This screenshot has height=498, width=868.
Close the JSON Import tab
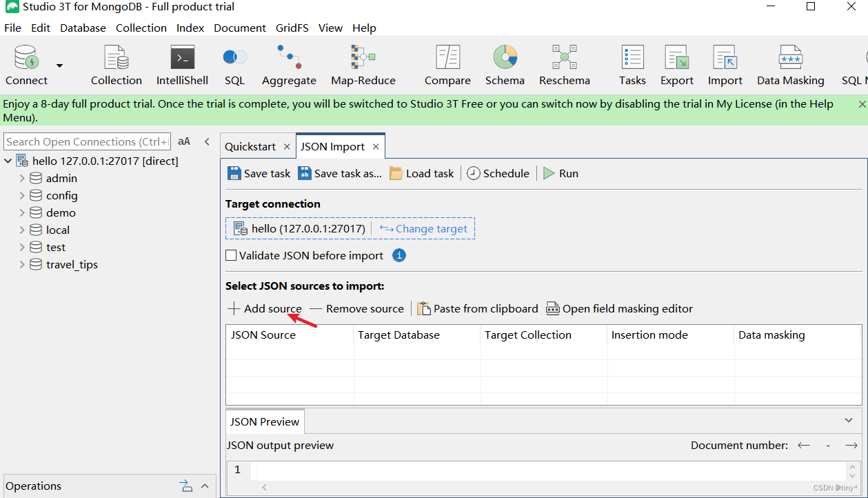coord(376,147)
